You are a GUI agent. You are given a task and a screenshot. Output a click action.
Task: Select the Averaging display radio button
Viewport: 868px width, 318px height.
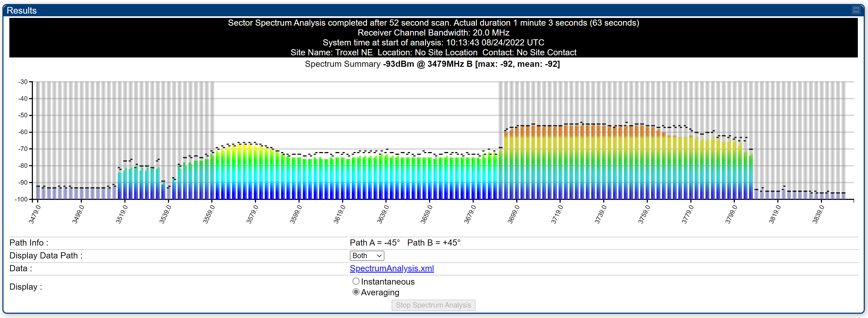(x=356, y=292)
